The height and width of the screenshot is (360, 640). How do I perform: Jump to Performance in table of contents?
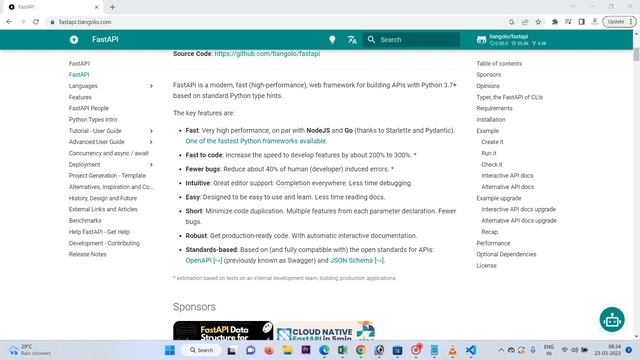(x=493, y=243)
